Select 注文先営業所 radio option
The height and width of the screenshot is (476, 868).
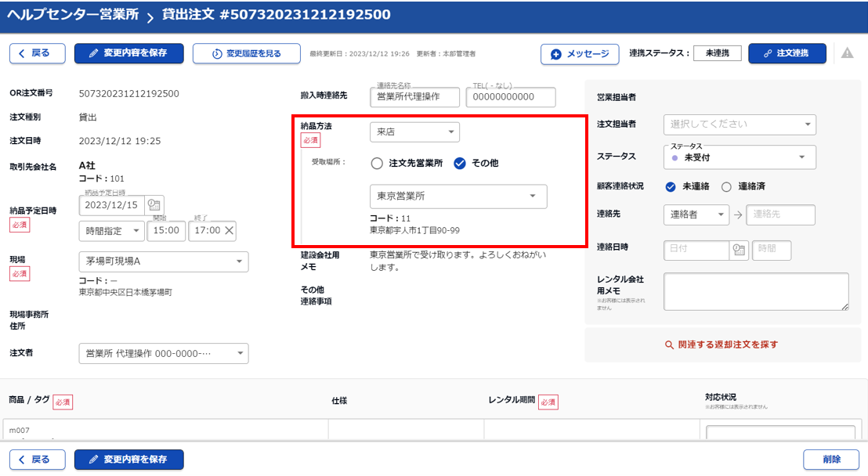(x=378, y=164)
